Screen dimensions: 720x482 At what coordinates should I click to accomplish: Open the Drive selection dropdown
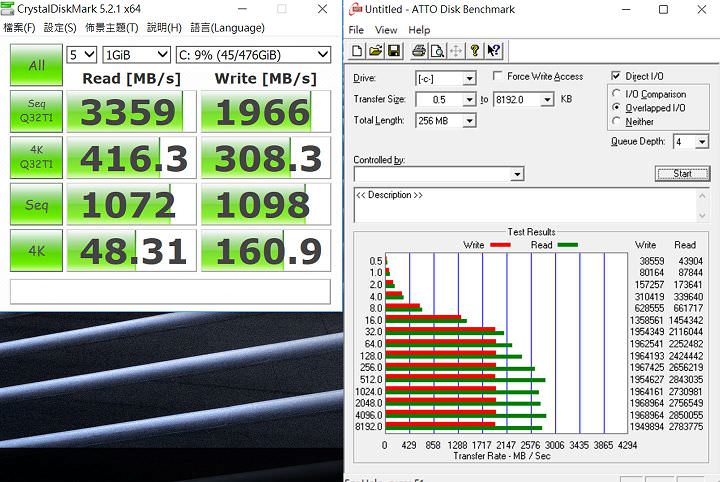coord(469,78)
